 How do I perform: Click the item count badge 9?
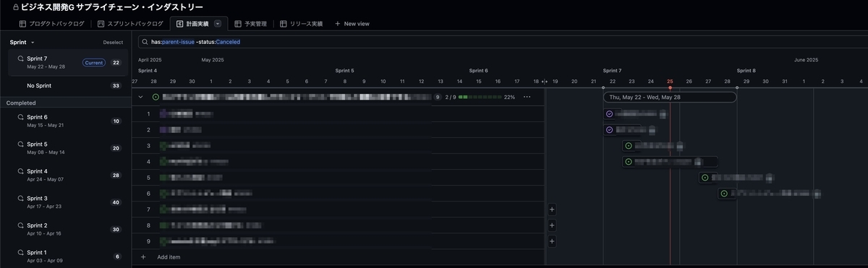click(x=437, y=97)
